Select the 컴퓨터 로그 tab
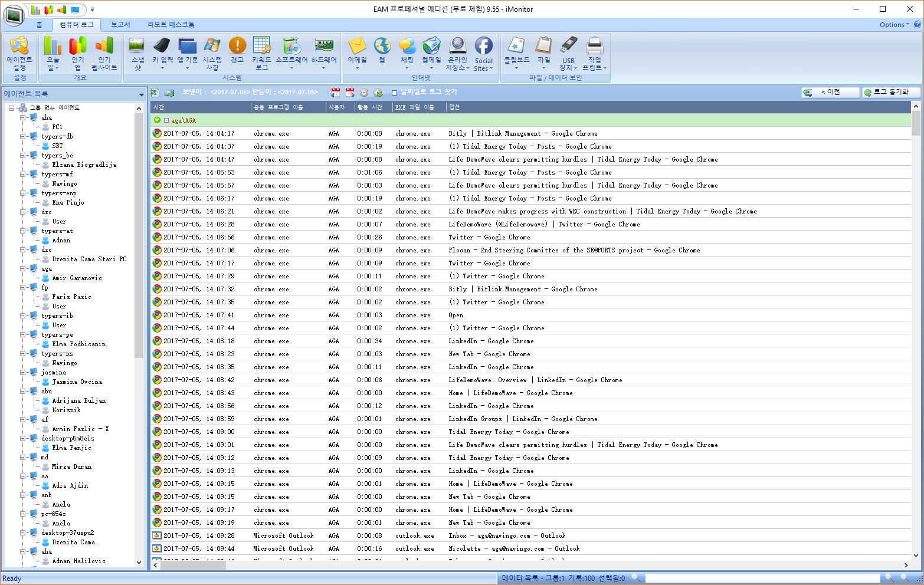The width and height of the screenshot is (924, 585). [x=77, y=24]
